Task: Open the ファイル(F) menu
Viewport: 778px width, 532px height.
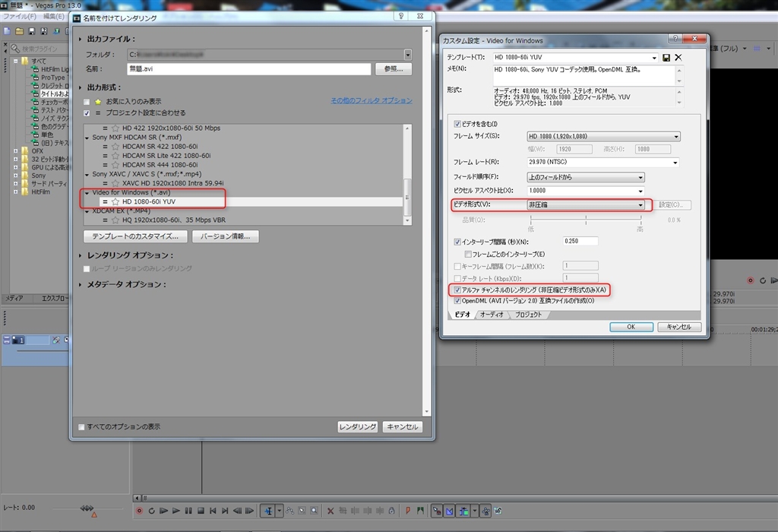Action: click(19, 17)
